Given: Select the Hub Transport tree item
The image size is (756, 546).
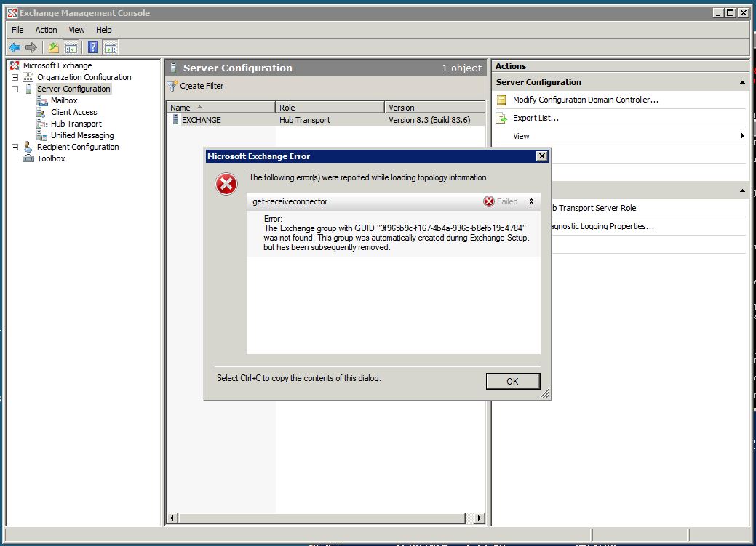Looking at the screenshot, I should [76, 124].
